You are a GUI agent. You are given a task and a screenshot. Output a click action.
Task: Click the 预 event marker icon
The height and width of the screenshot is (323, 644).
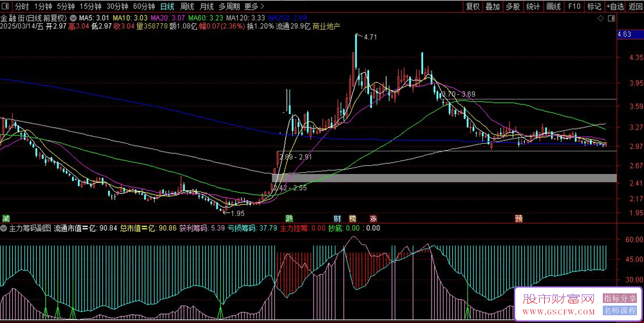518,218
